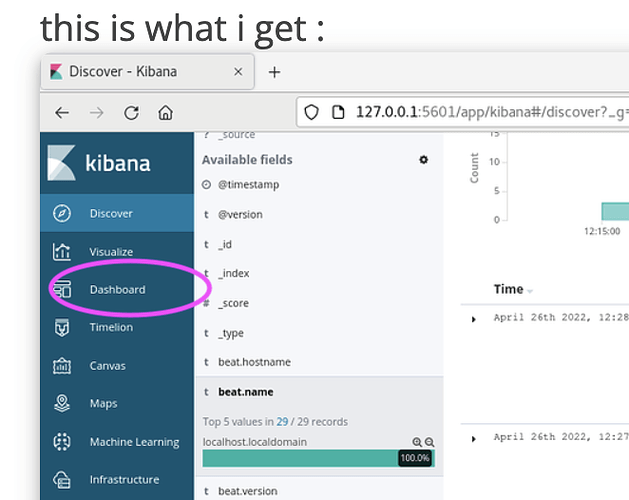Image resolution: width=629 pixels, height=500 pixels.
Task: Click the Visualize chart icon
Action: pyautogui.click(x=62, y=252)
